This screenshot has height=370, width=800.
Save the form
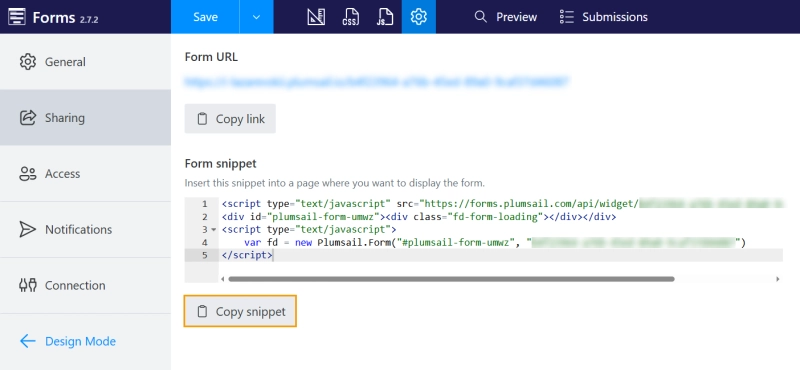coord(205,17)
